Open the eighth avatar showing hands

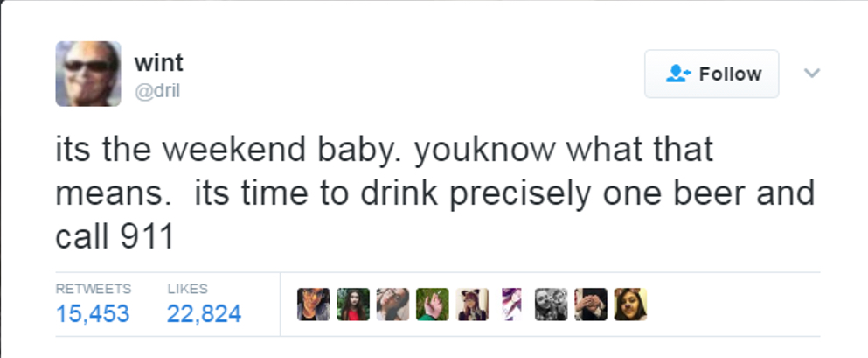pos(591,305)
